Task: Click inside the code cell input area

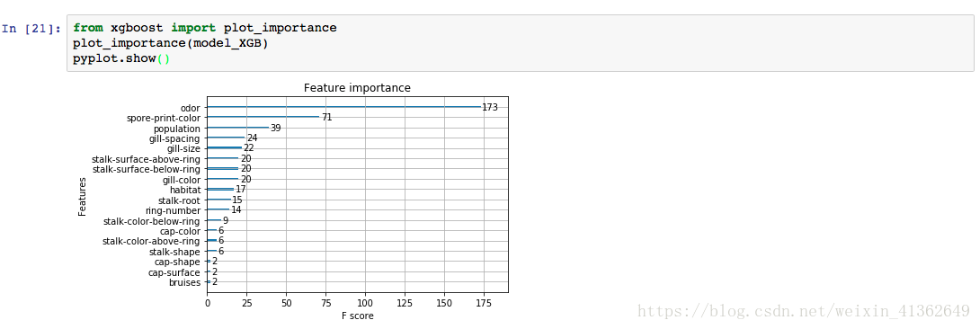Action: point(520,44)
